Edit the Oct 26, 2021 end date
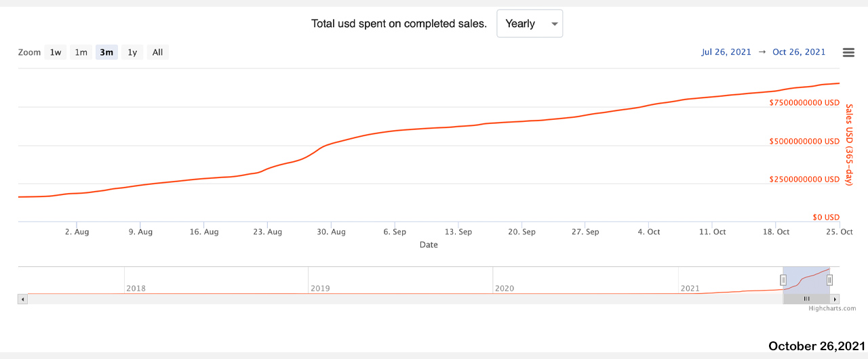The height and width of the screenshot is (359, 868). pyautogui.click(x=799, y=52)
